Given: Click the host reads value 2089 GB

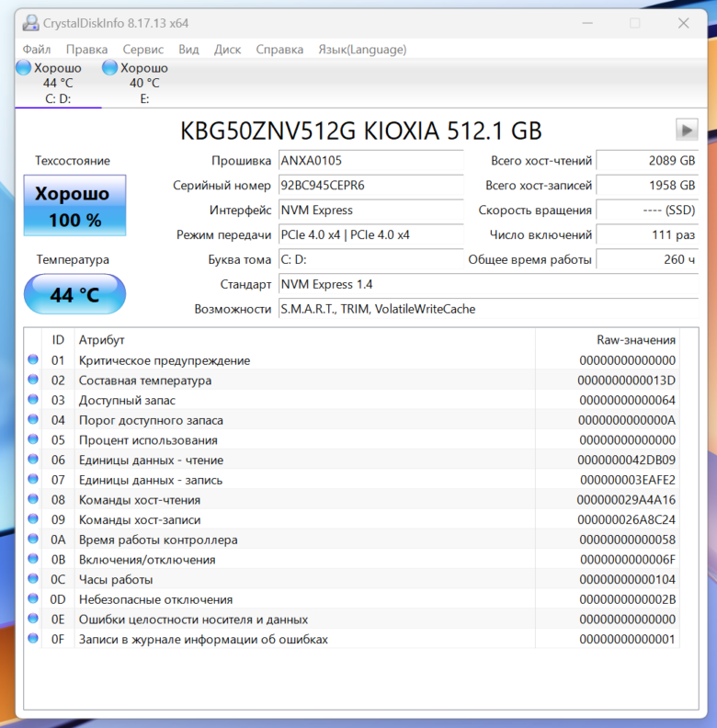Looking at the screenshot, I should [647, 161].
